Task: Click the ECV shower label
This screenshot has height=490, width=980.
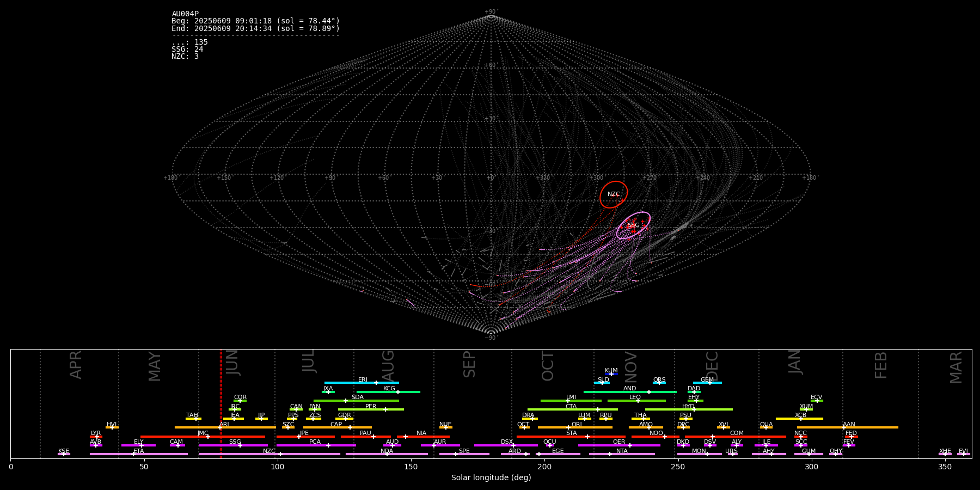Action: tap(816, 397)
